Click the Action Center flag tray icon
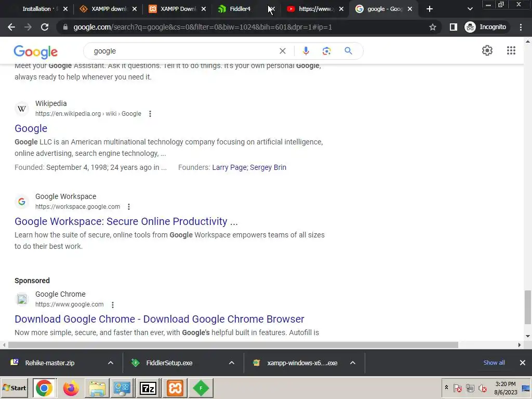Image resolution: width=532 pixels, height=399 pixels. point(457,388)
